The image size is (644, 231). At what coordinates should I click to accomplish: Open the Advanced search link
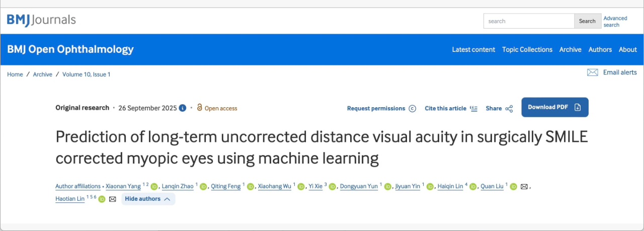[x=615, y=22]
